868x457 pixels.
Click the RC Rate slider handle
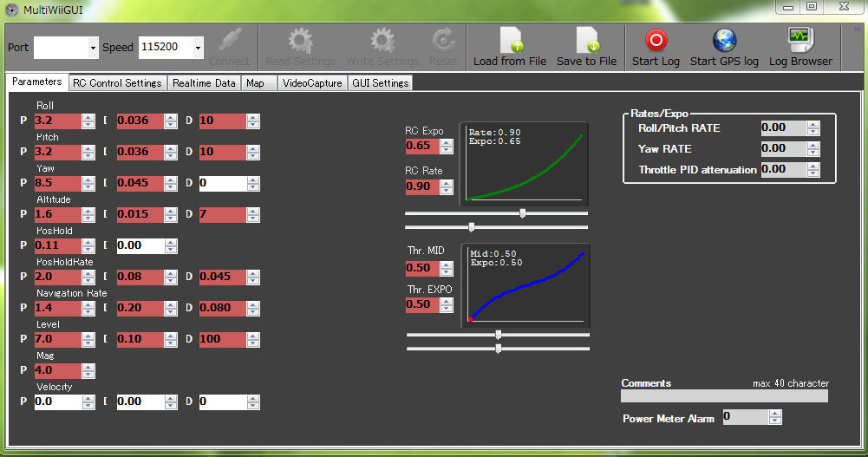(x=472, y=227)
